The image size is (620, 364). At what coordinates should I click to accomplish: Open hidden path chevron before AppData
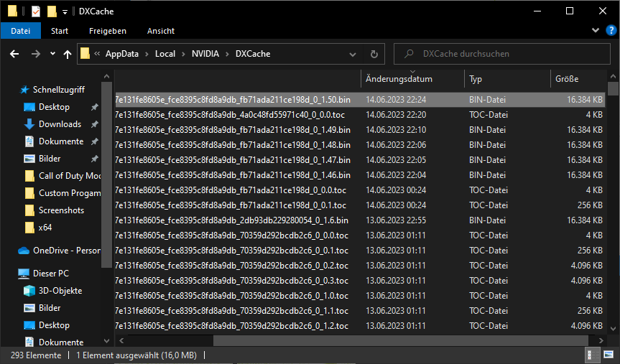(x=97, y=54)
